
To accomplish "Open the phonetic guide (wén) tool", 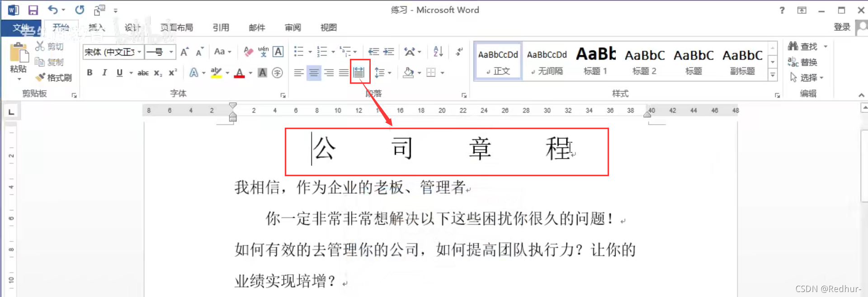I will (x=263, y=52).
